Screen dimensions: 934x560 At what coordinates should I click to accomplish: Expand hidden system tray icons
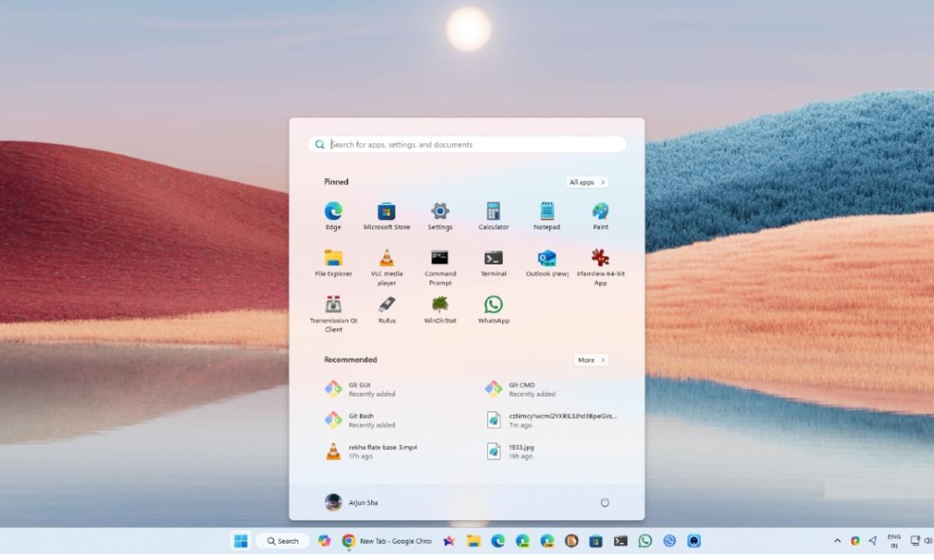tap(837, 540)
